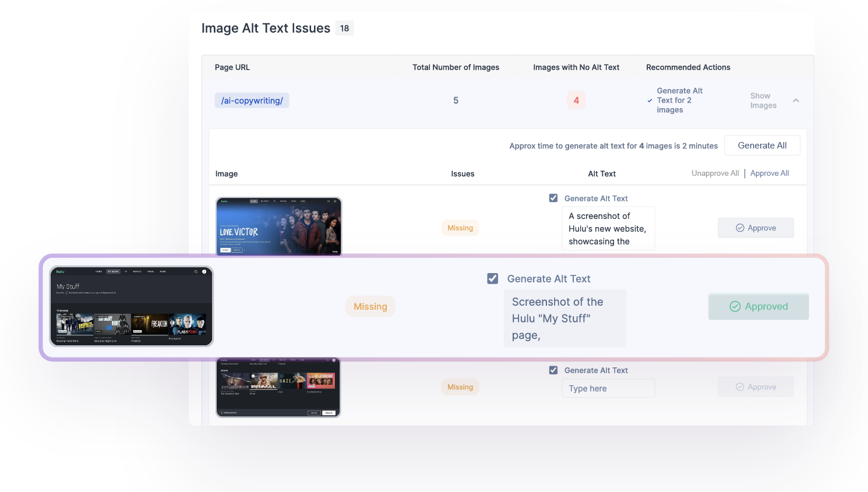Click the green checkmark icon on the Approved button
This screenshot has width=868, height=492.
[735, 306]
